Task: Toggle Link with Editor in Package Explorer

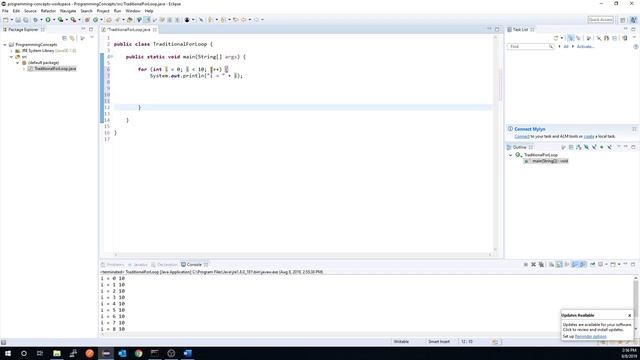Action: click(x=72, y=38)
